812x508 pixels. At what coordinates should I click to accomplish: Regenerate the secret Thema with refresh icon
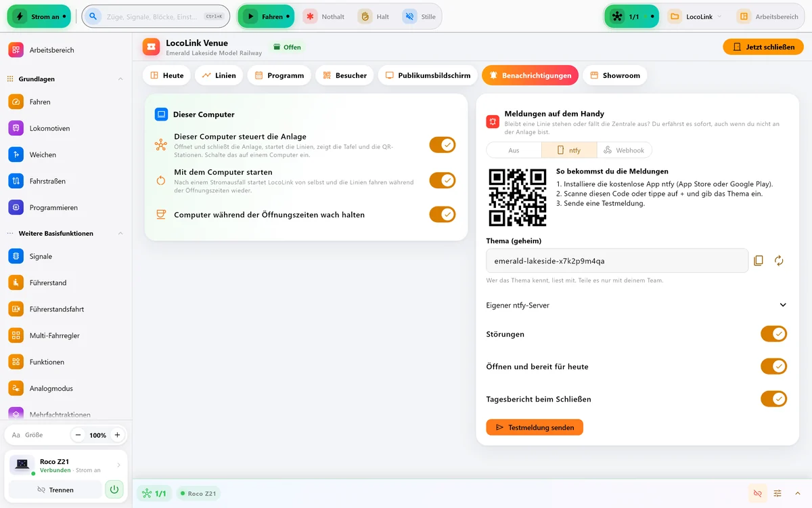tap(779, 261)
